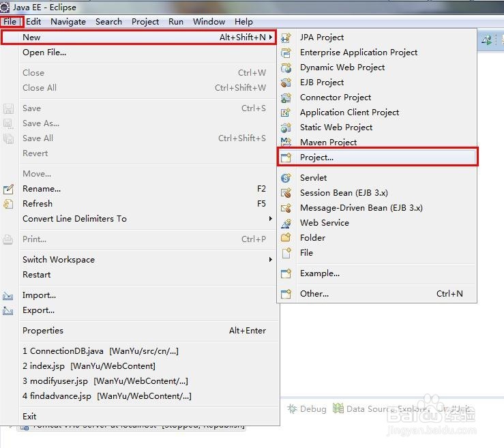Open the Navigate menu
The width and height of the screenshot is (504, 448).
point(68,22)
